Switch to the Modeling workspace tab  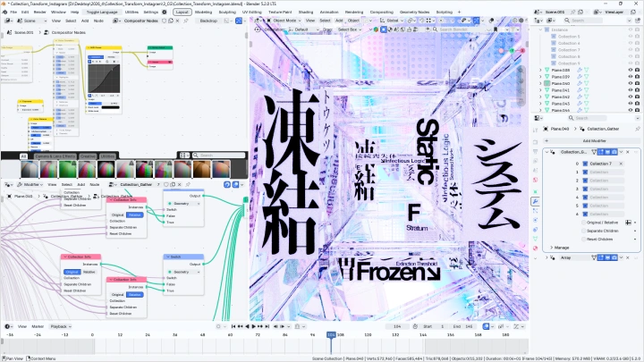tap(203, 13)
